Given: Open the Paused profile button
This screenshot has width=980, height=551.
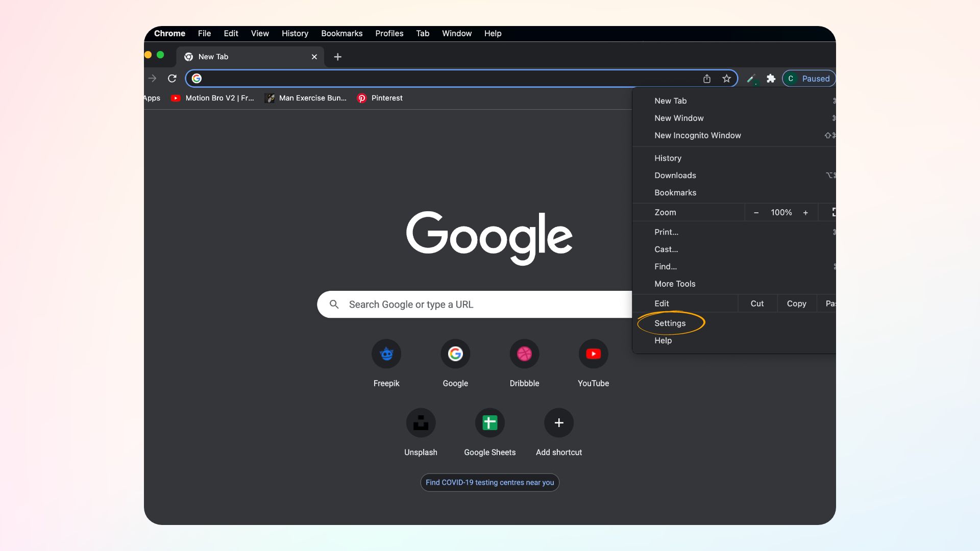Looking at the screenshot, I should click(808, 79).
